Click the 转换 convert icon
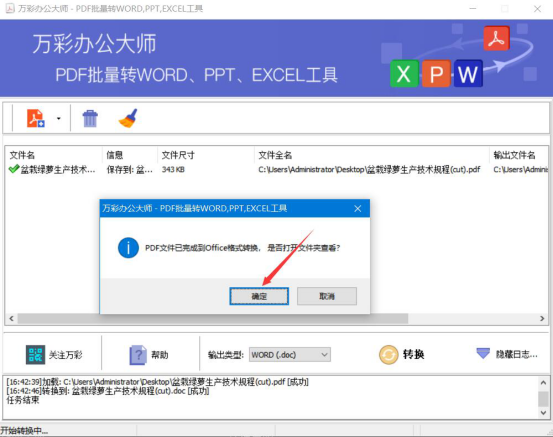Viewport: 553px width, 437px height. coord(389,354)
